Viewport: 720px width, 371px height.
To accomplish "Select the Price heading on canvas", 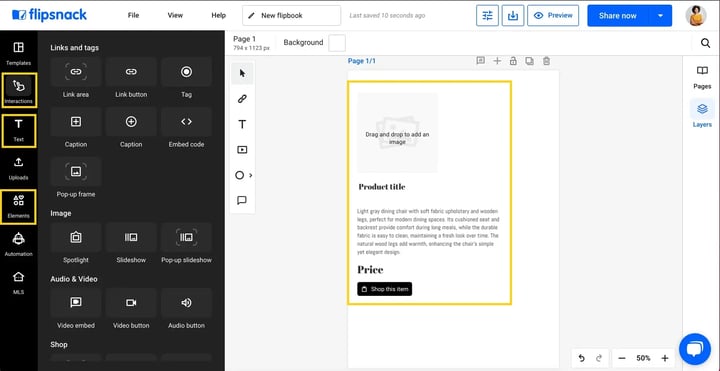I will coord(370,270).
